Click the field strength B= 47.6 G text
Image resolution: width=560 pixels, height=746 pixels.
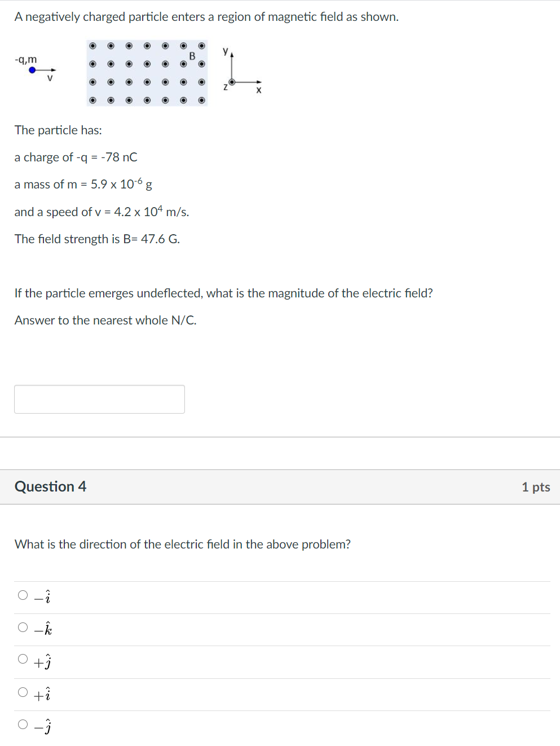pyautogui.click(x=97, y=239)
